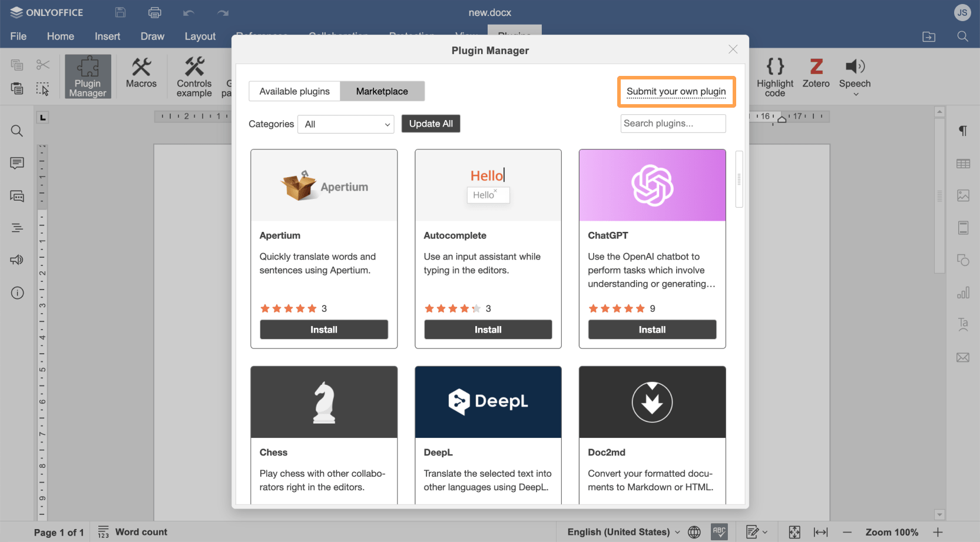This screenshot has width=980, height=542.
Task: Open text art settings icon
Action: pos(963,324)
